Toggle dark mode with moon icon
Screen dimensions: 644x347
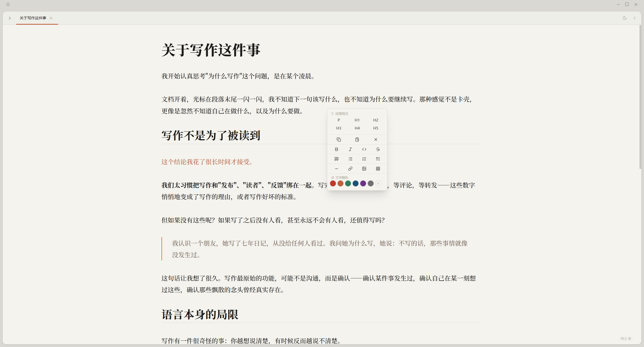tap(625, 18)
